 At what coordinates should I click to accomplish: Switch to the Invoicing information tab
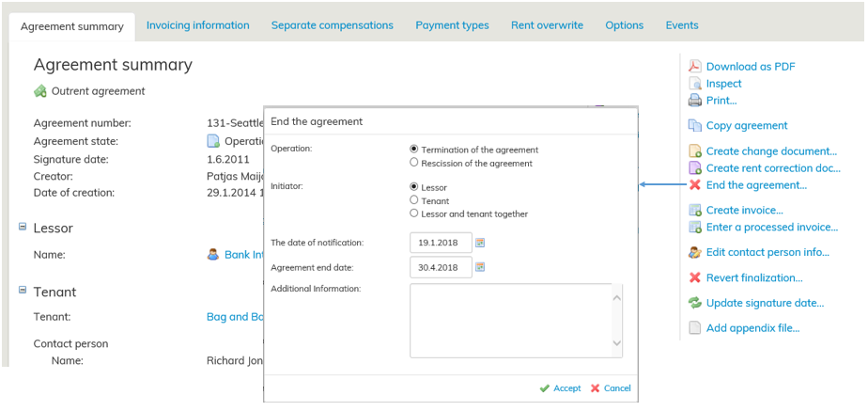coord(198,25)
